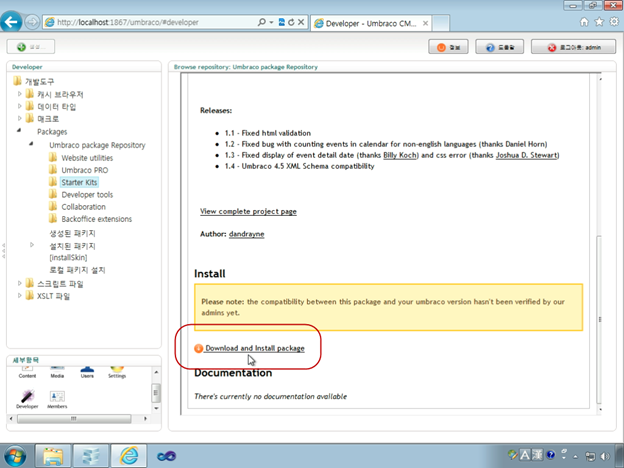This screenshot has width=624, height=468.
Task: Collapse the Packages tree node
Action: pyautogui.click(x=19, y=131)
